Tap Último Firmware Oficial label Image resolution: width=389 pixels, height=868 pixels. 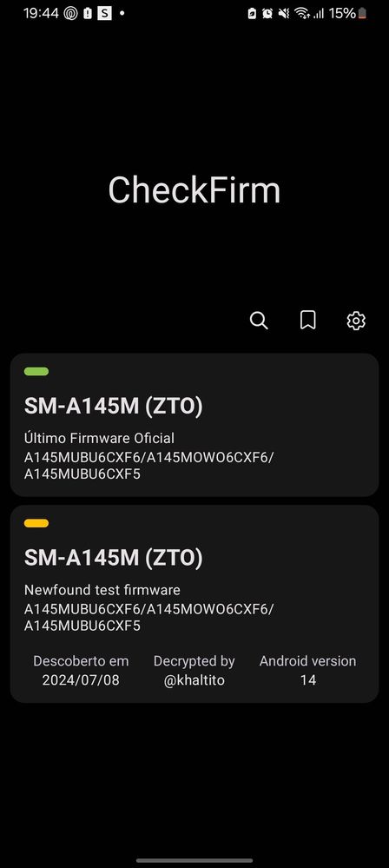[x=99, y=439]
